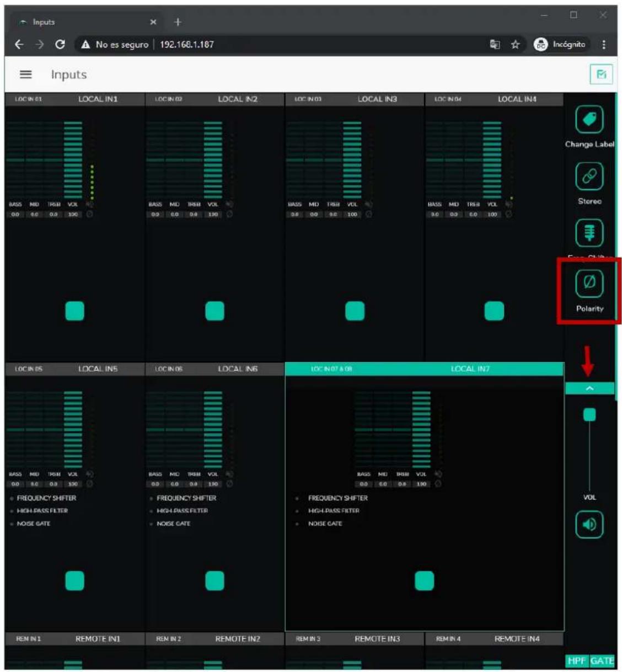Viewport: 622px width, 672px height.
Task: Toggle the teal square on LOCAL IN4
Action: click(494, 311)
